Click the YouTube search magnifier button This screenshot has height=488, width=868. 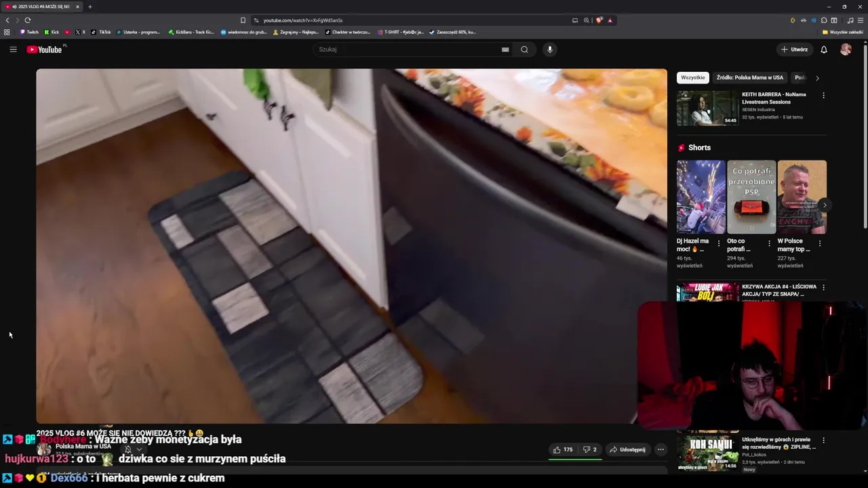point(524,49)
